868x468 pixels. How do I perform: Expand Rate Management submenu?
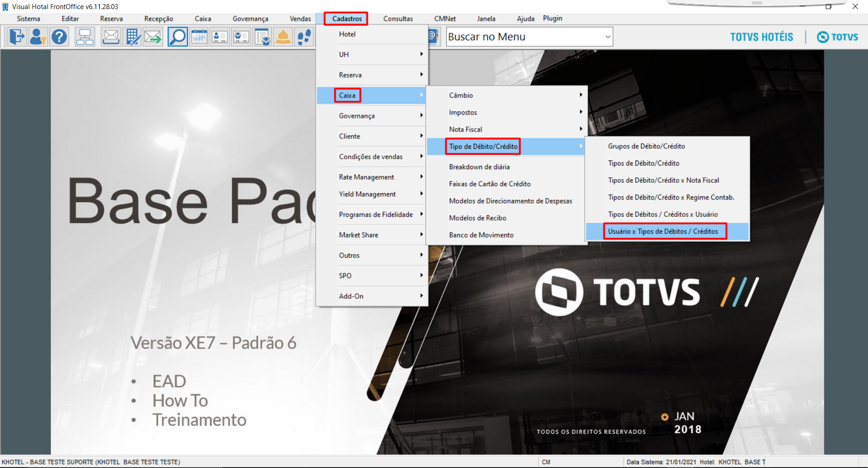(x=372, y=177)
